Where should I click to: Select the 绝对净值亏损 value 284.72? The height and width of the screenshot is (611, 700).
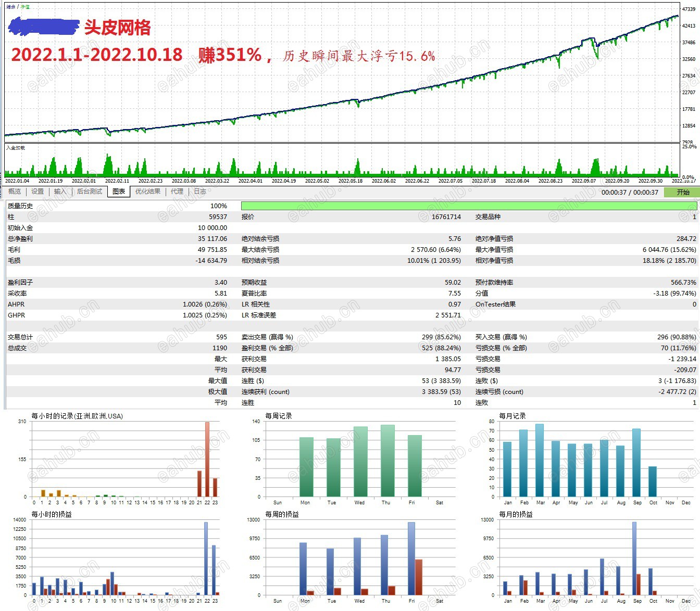pyautogui.click(x=686, y=239)
